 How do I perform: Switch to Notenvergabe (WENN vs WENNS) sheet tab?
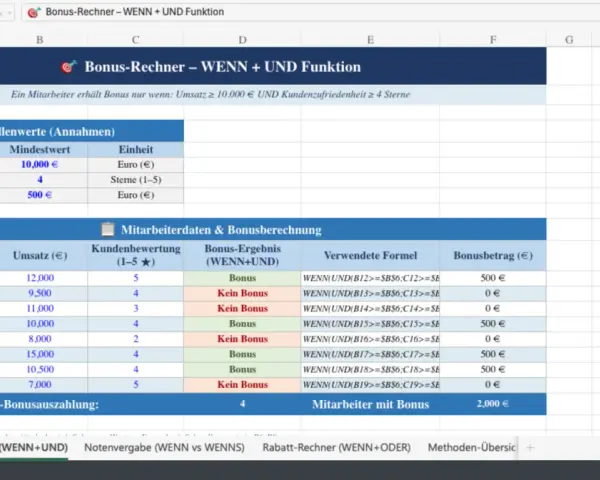(x=164, y=447)
